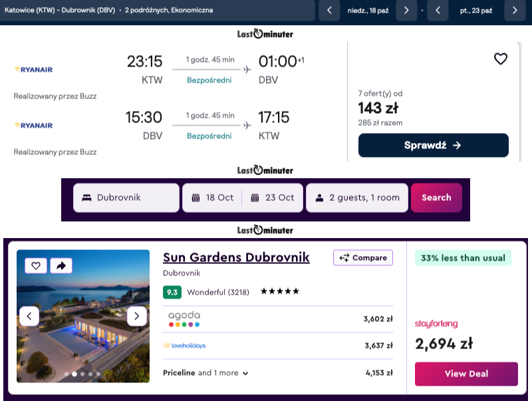Click the person icon in guests field
Image resolution: width=532 pixels, height=401 pixels.
pyautogui.click(x=319, y=198)
